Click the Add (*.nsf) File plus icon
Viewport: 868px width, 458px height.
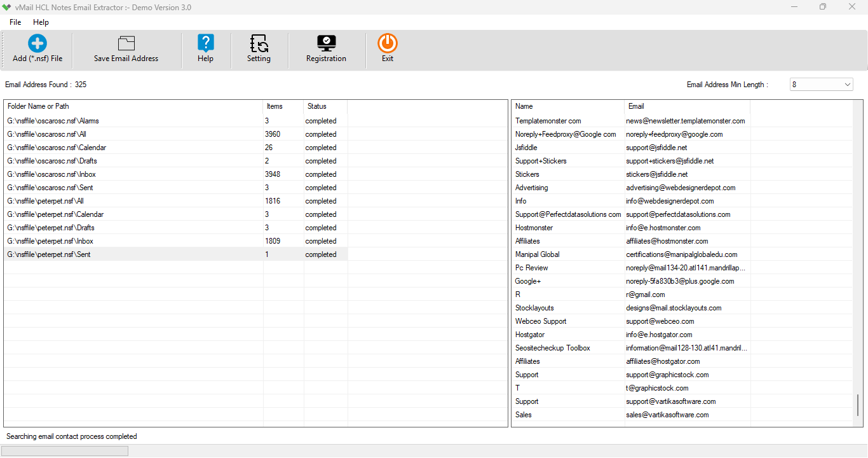point(37,43)
